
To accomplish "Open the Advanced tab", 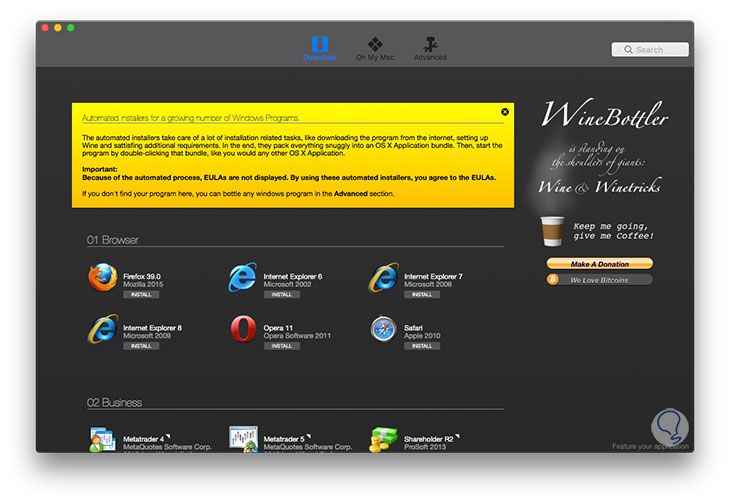I will (x=430, y=48).
